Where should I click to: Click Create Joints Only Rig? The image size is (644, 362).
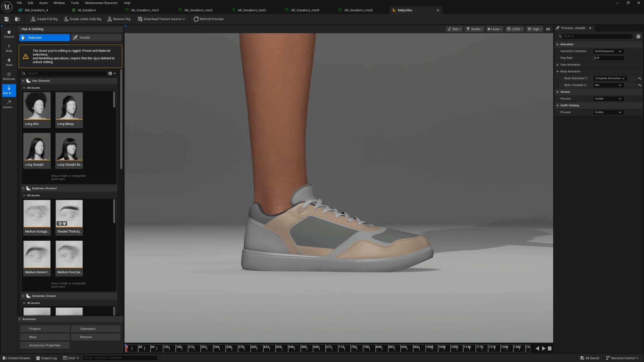point(83,19)
